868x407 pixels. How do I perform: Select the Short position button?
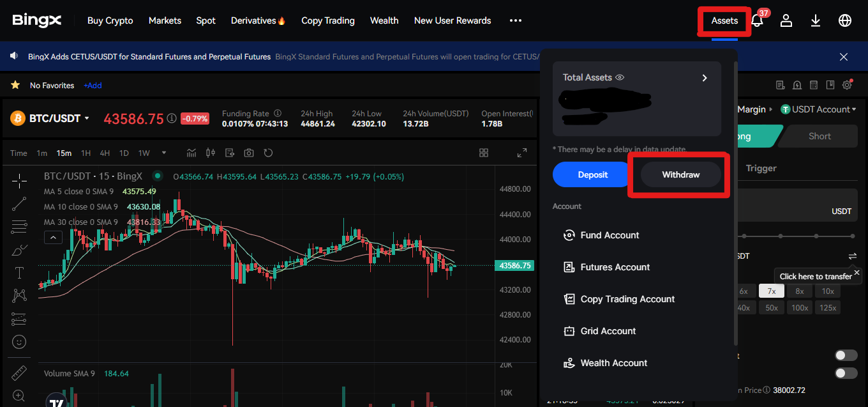tap(819, 136)
